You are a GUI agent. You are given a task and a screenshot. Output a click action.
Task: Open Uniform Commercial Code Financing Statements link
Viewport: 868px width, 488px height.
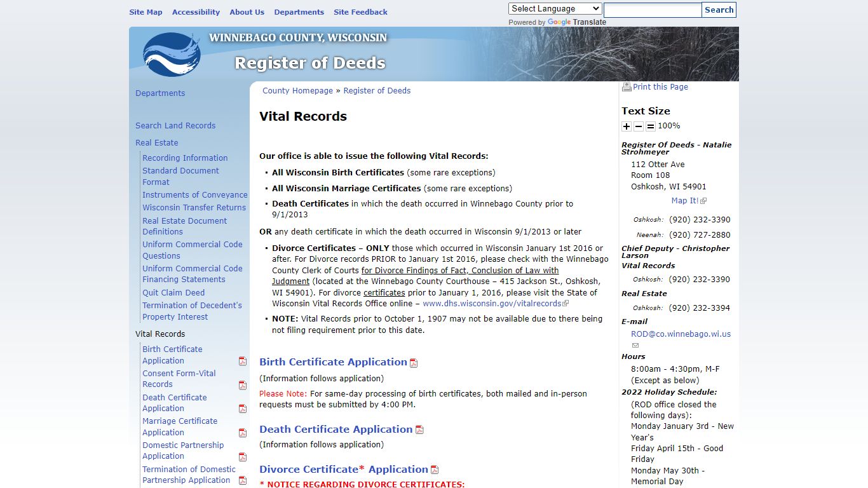coord(193,274)
